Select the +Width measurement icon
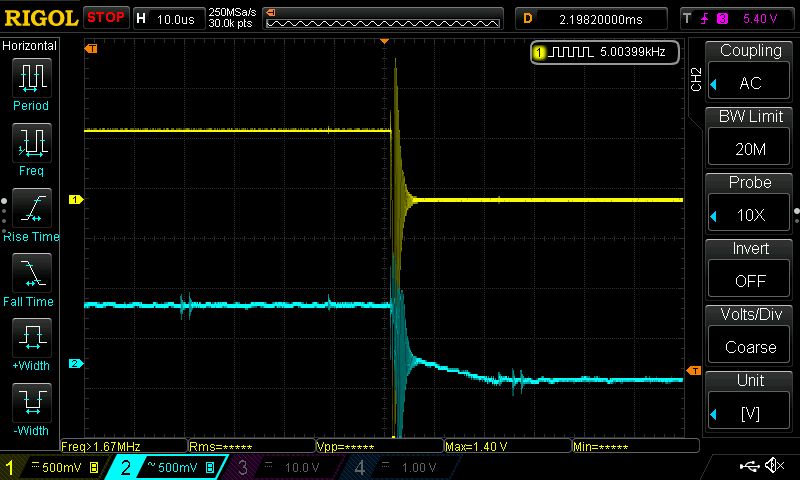Image resolution: width=800 pixels, height=480 pixels. (32, 338)
